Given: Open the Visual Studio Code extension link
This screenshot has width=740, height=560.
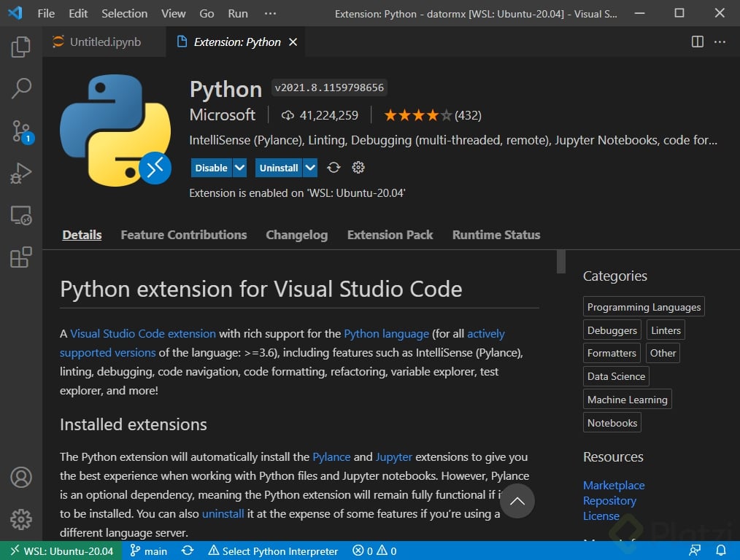Looking at the screenshot, I should click(143, 333).
